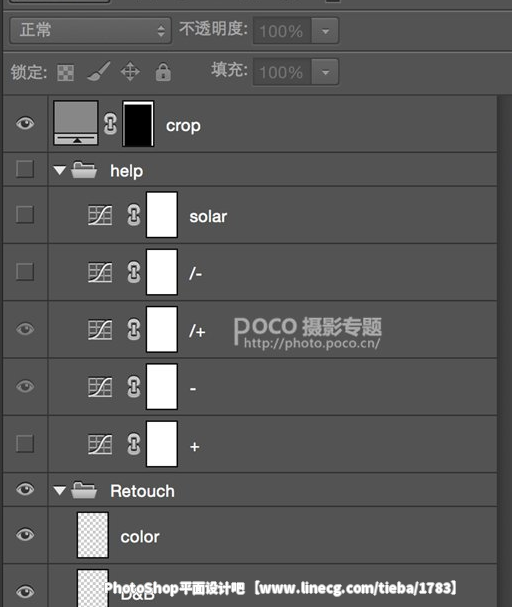Click the lock all padlock icon

(163, 72)
